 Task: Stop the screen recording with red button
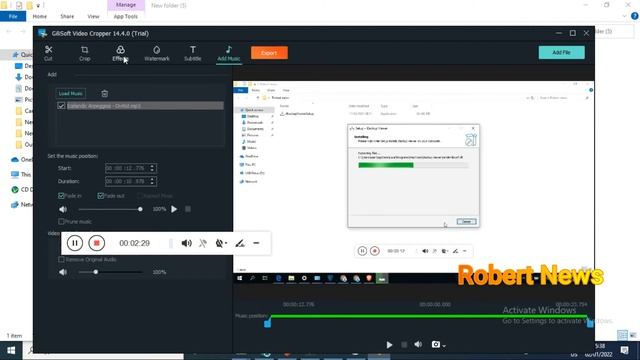[97, 243]
